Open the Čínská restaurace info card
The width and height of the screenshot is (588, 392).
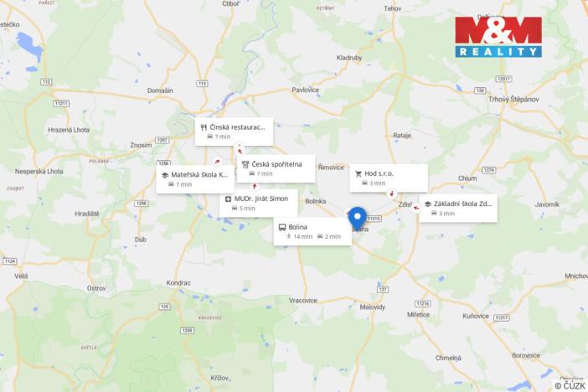[234, 132]
